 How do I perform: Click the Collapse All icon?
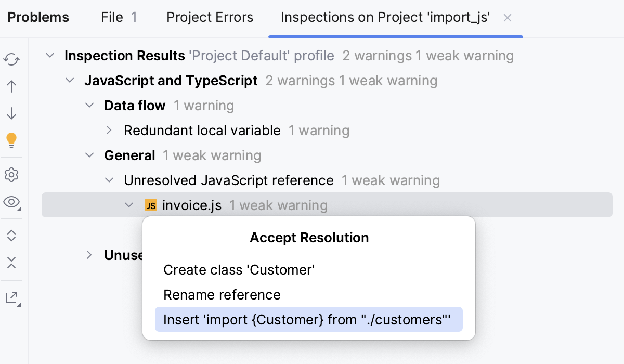pos(11,263)
